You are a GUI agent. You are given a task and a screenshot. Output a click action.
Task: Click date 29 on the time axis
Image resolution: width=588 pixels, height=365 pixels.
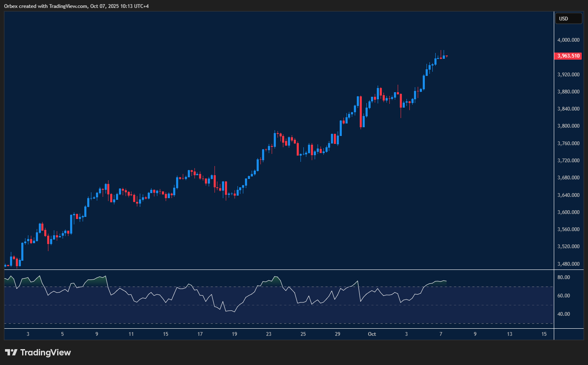coord(338,334)
